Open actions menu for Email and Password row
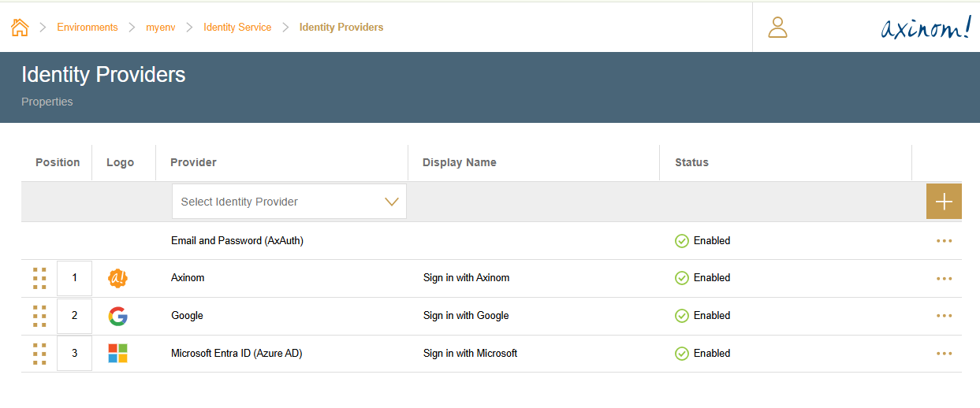The height and width of the screenshot is (408, 980). (944, 241)
